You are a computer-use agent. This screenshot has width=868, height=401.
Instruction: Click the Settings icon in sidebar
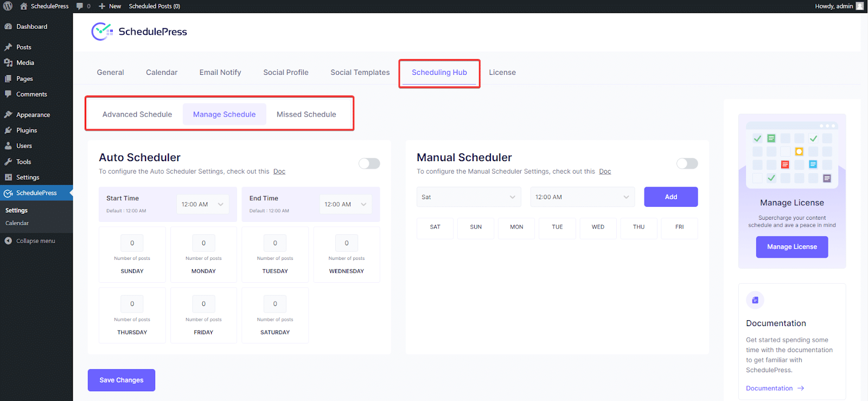point(8,177)
